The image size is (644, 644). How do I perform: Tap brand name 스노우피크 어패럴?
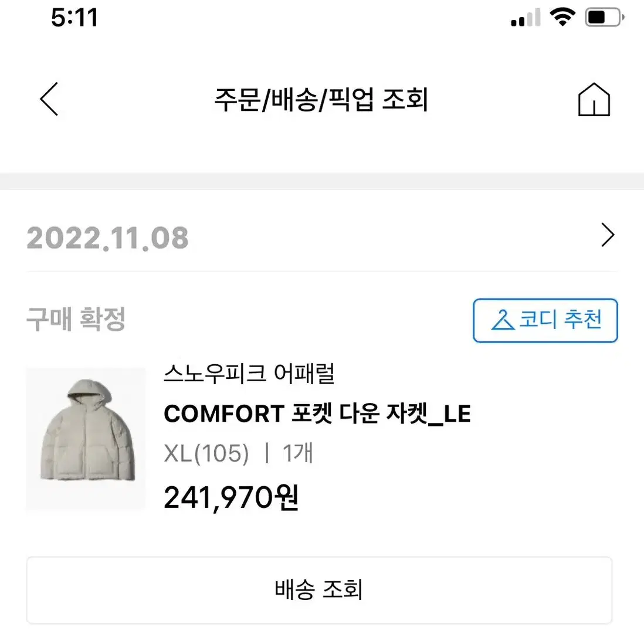point(249,374)
